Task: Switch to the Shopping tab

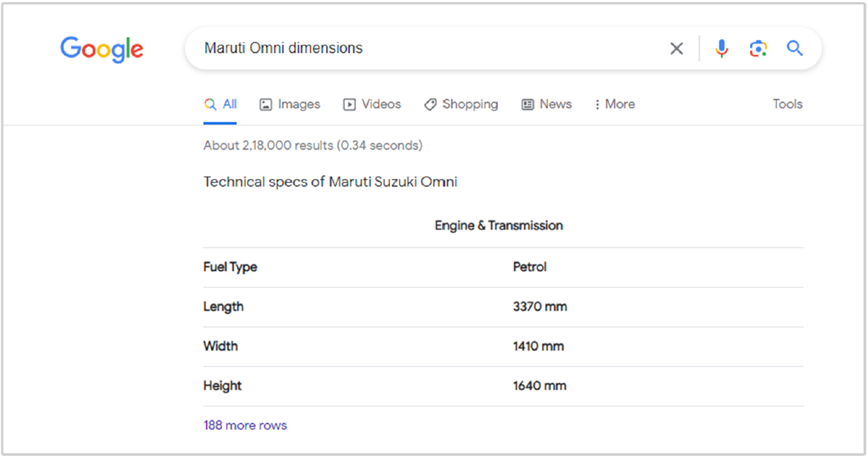Action: (461, 104)
